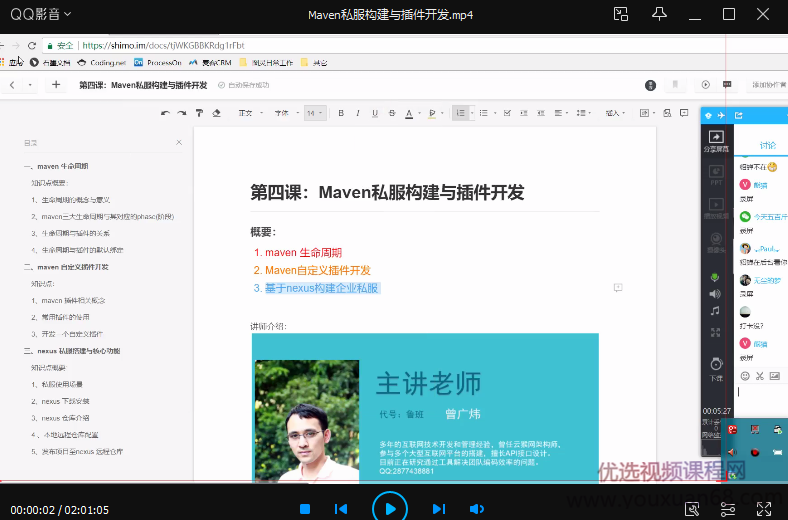The height and width of the screenshot is (520, 788).
Task: Click the lecturer photo in the document
Action: tap(307, 421)
